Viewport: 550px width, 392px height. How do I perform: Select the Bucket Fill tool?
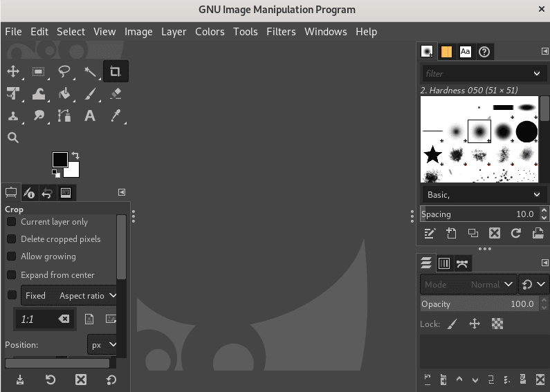point(64,93)
